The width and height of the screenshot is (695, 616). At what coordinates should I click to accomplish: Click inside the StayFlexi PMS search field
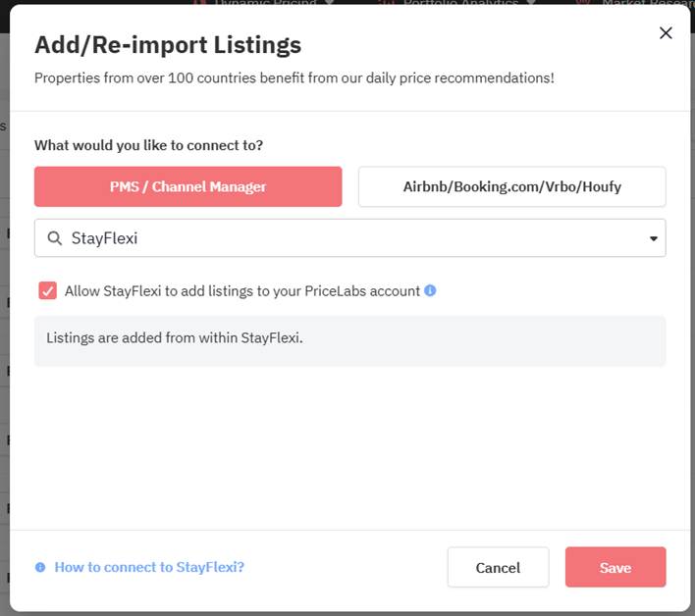349,238
